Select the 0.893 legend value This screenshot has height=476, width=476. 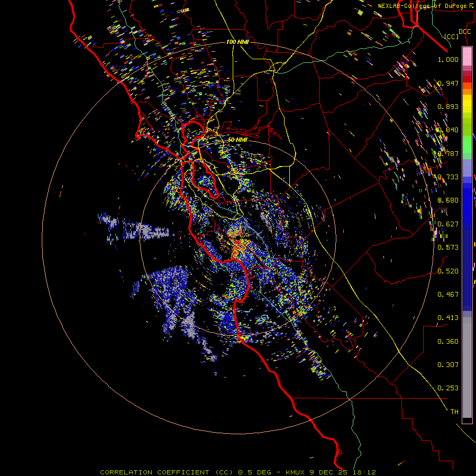click(x=448, y=106)
